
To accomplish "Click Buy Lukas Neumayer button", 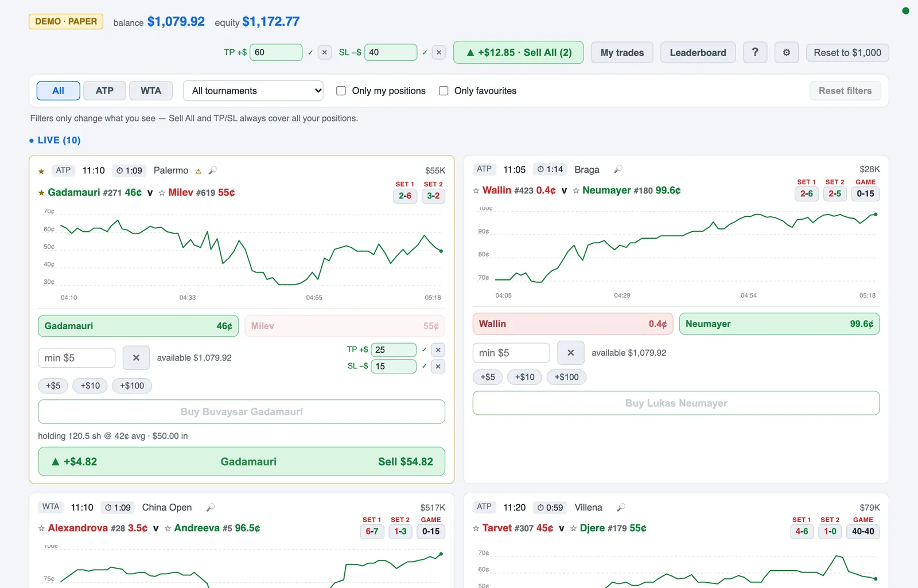I will 676,403.
